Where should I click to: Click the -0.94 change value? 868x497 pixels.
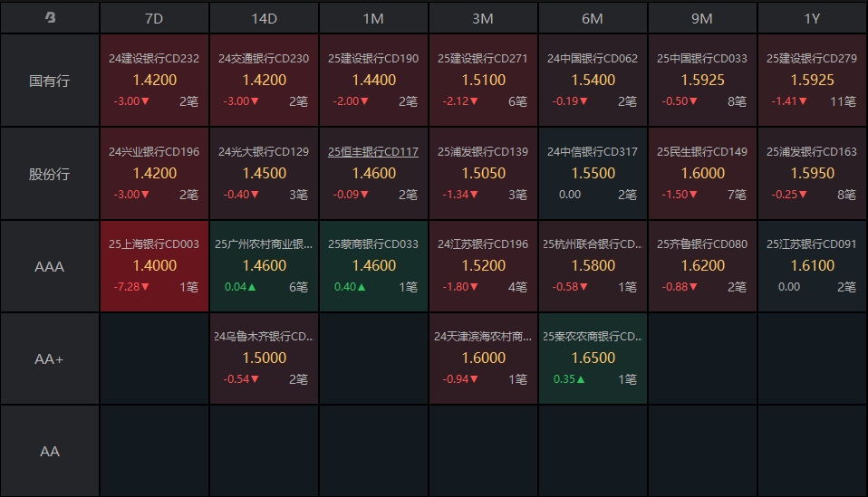click(x=460, y=379)
